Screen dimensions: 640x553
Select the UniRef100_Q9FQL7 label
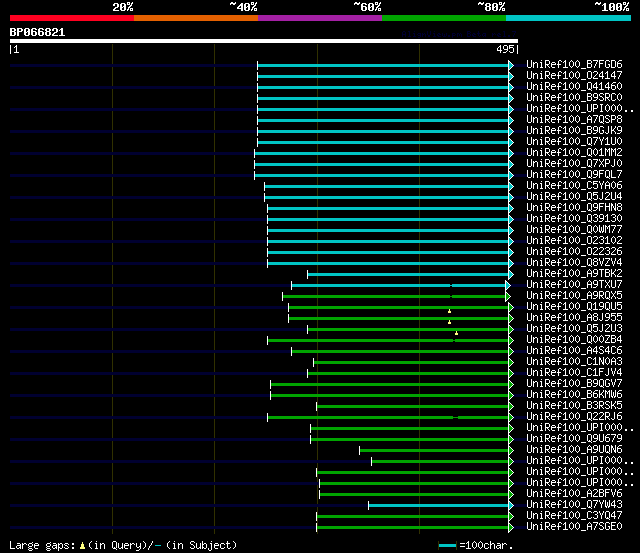point(574,175)
